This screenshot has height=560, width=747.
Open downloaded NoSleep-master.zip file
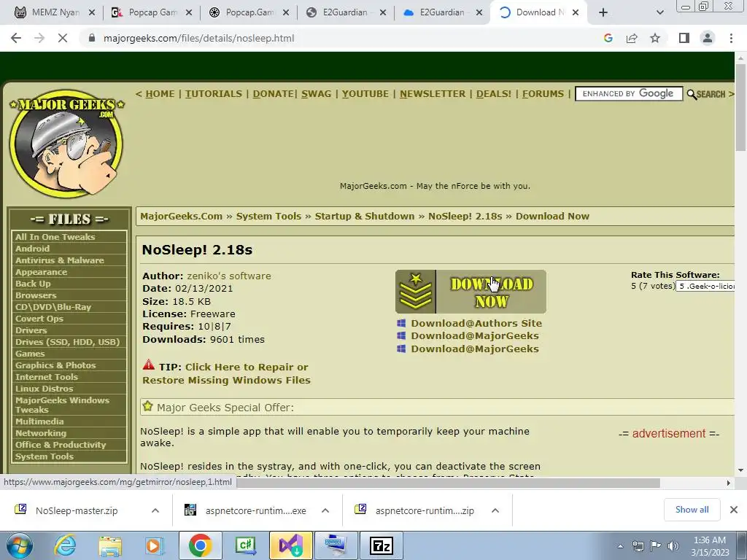(x=76, y=510)
